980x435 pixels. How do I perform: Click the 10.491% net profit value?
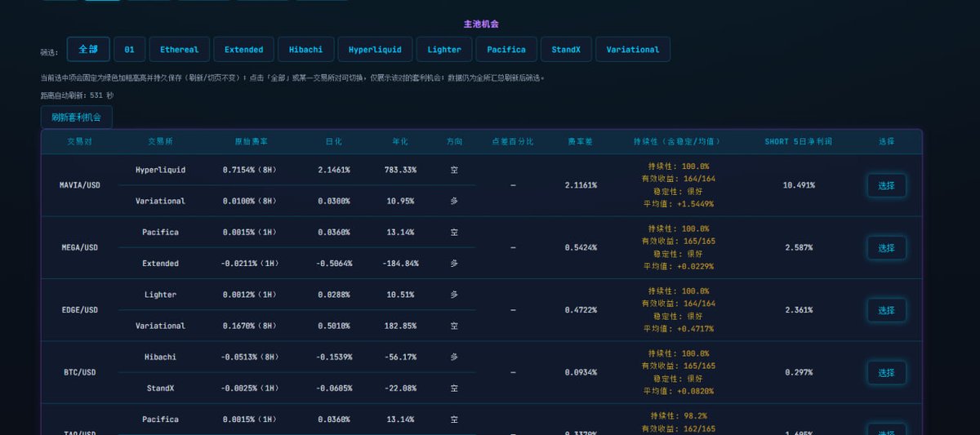tap(798, 185)
